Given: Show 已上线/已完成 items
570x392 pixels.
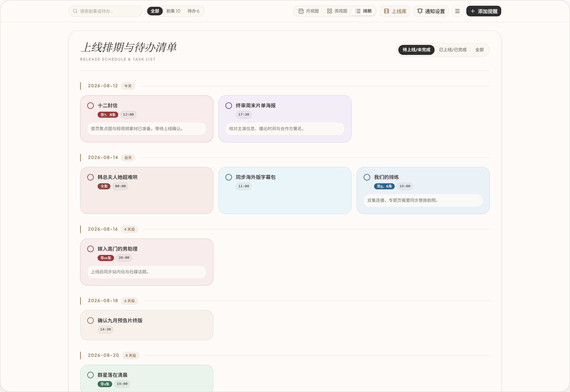Looking at the screenshot, I should [x=453, y=50].
